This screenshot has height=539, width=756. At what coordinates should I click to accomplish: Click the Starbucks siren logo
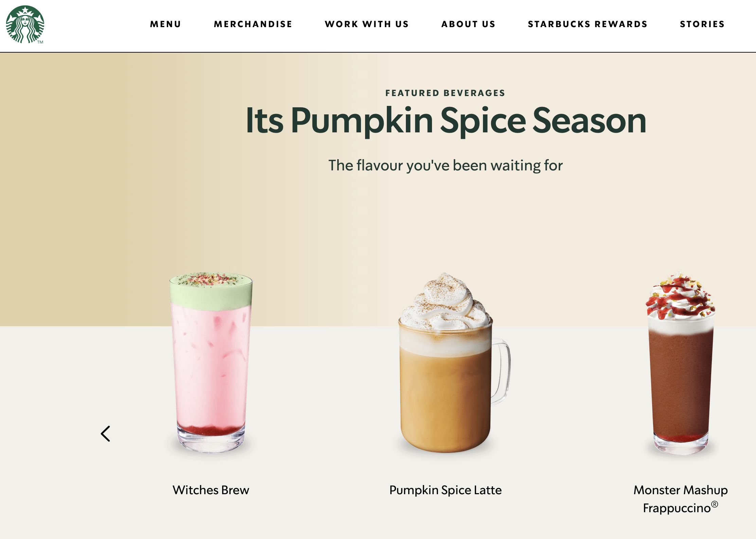click(x=25, y=24)
